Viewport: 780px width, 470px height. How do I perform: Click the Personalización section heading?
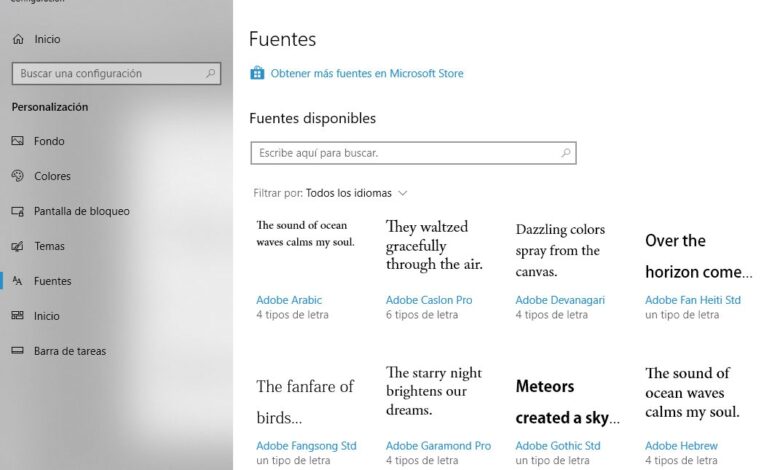50,107
